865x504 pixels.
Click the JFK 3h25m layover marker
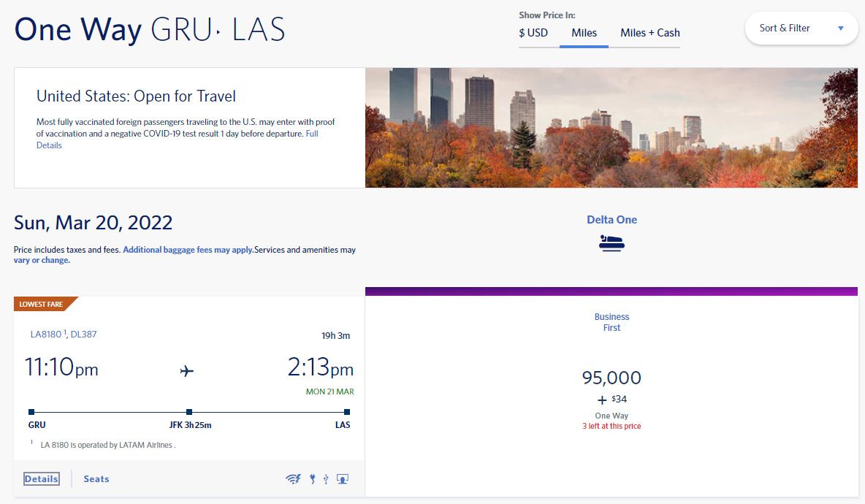tap(189, 412)
